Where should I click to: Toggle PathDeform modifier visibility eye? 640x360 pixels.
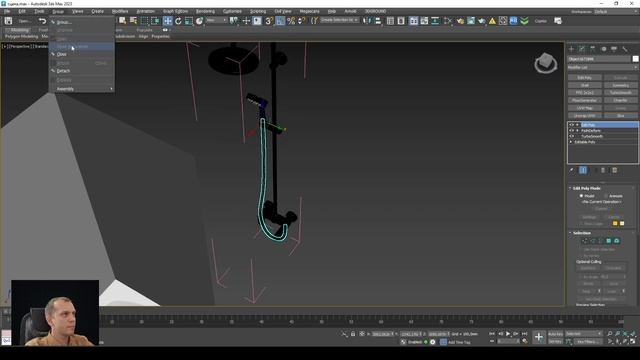click(x=571, y=131)
